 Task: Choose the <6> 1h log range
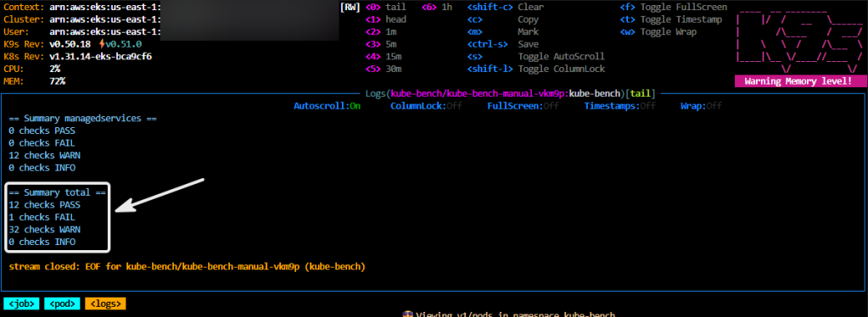[437, 7]
